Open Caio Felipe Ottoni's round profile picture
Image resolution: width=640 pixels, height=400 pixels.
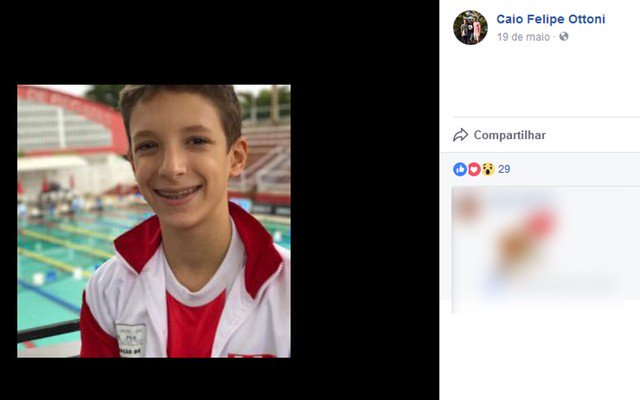pos(470,27)
